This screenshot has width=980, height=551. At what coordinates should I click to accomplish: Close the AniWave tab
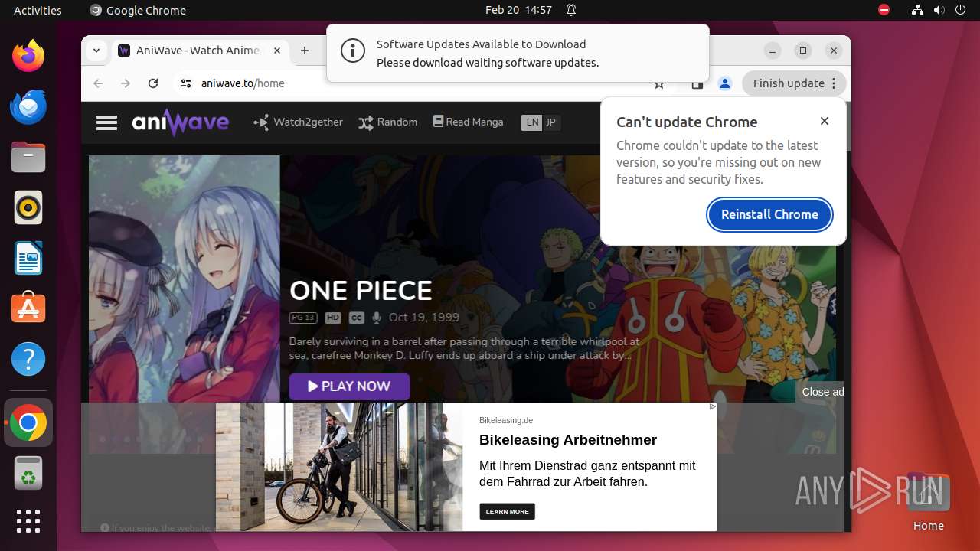[x=277, y=51]
